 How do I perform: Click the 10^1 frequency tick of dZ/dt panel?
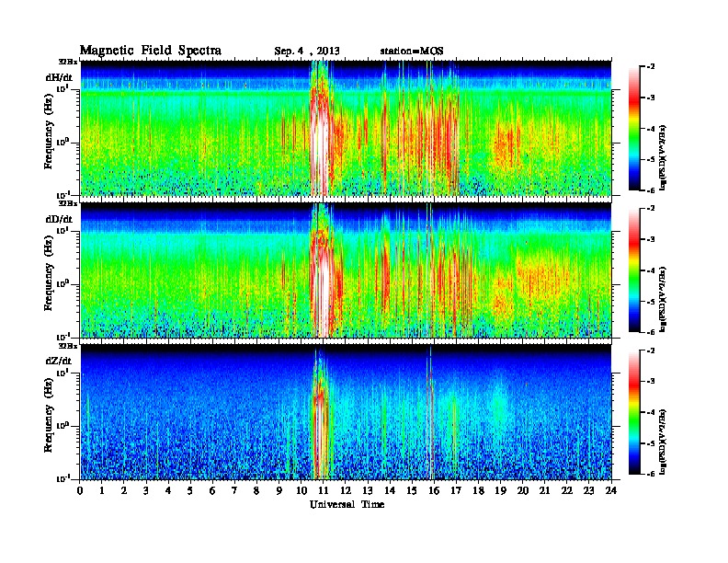(63, 373)
